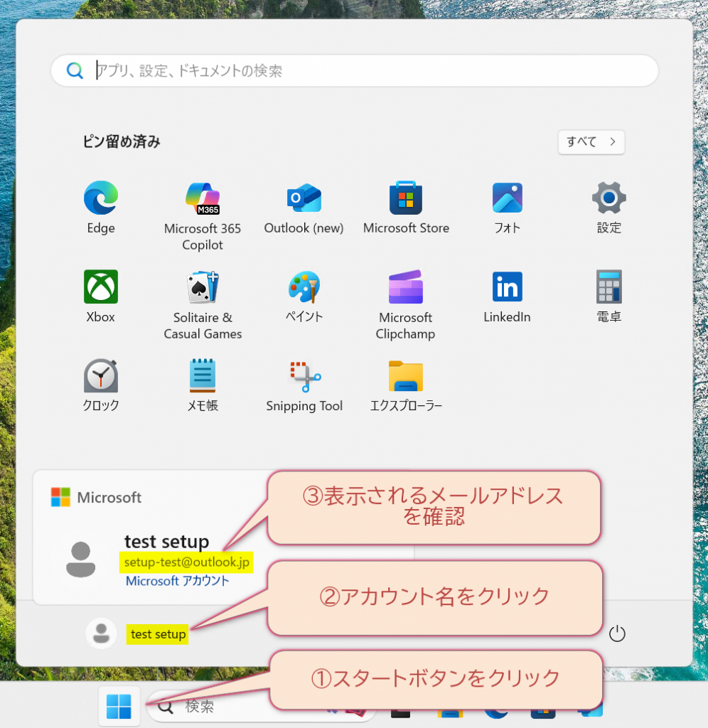The width and height of the screenshot is (708, 728).
Task: Launch the 電卓 calculator app
Action: point(608,287)
